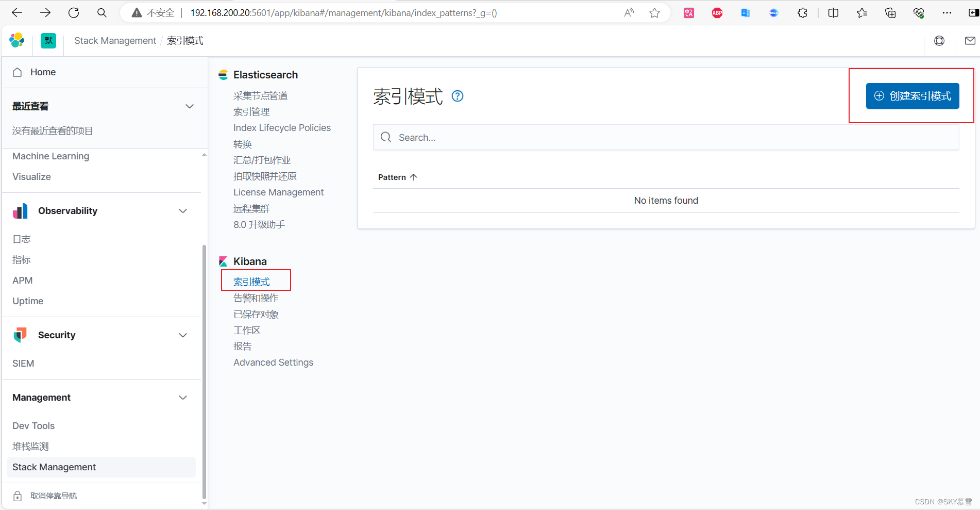Open the round blue extension icon
This screenshot has width=980, height=510.
click(x=774, y=13)
